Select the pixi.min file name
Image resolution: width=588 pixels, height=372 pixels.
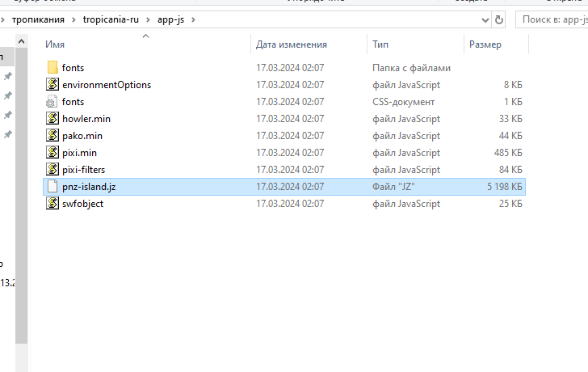click(x=79, y=153)
